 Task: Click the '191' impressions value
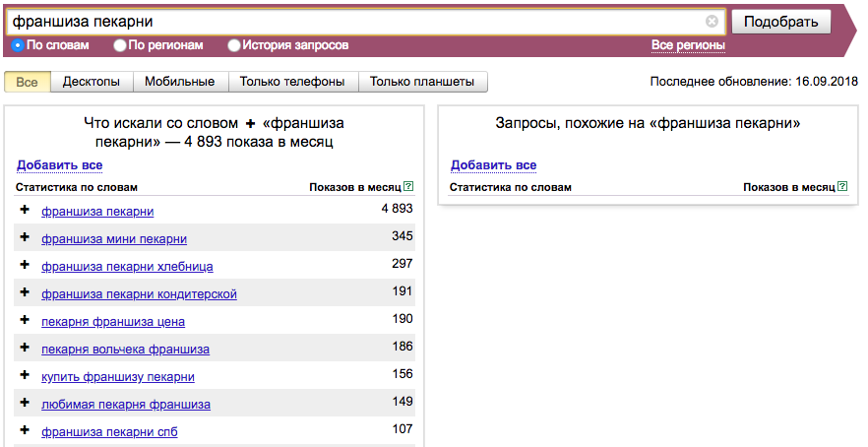(x=403, y=291)
